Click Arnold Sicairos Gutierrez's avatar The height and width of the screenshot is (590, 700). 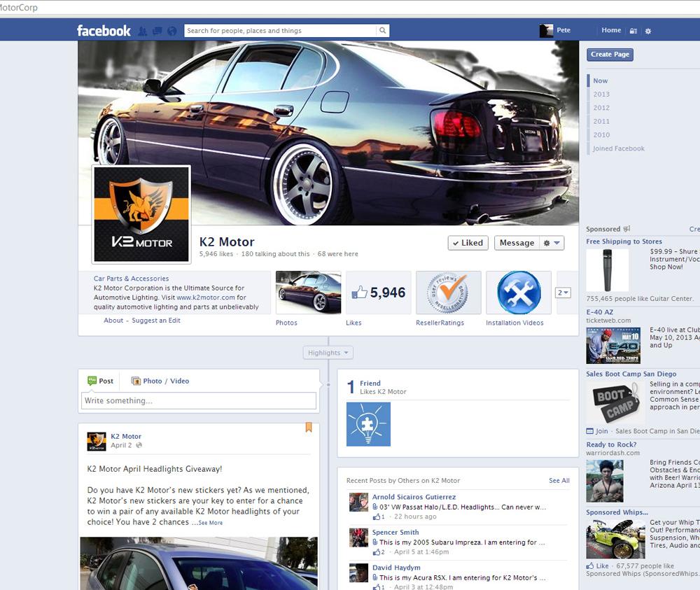(x=358, y=502)
